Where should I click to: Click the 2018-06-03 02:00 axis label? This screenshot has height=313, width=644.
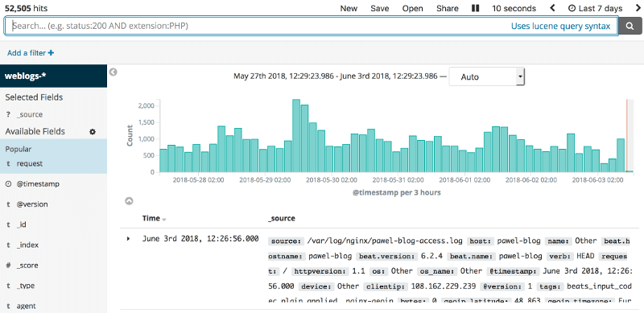tap(597, 179)
